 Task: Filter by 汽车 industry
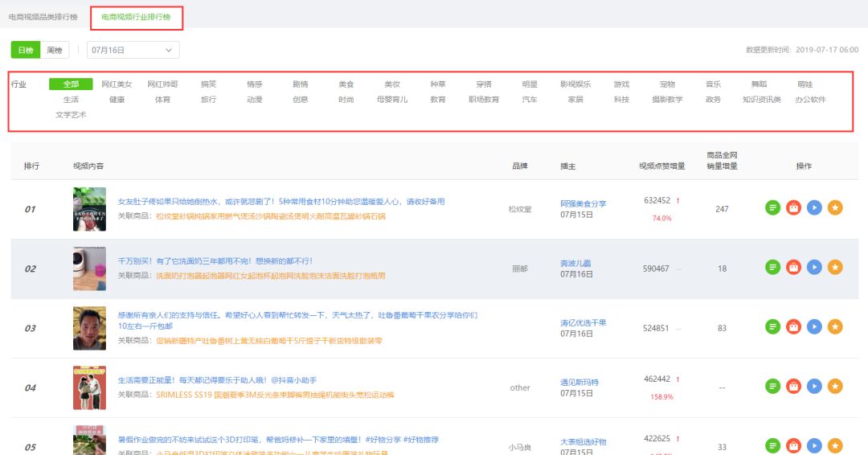tap(530, 100)
